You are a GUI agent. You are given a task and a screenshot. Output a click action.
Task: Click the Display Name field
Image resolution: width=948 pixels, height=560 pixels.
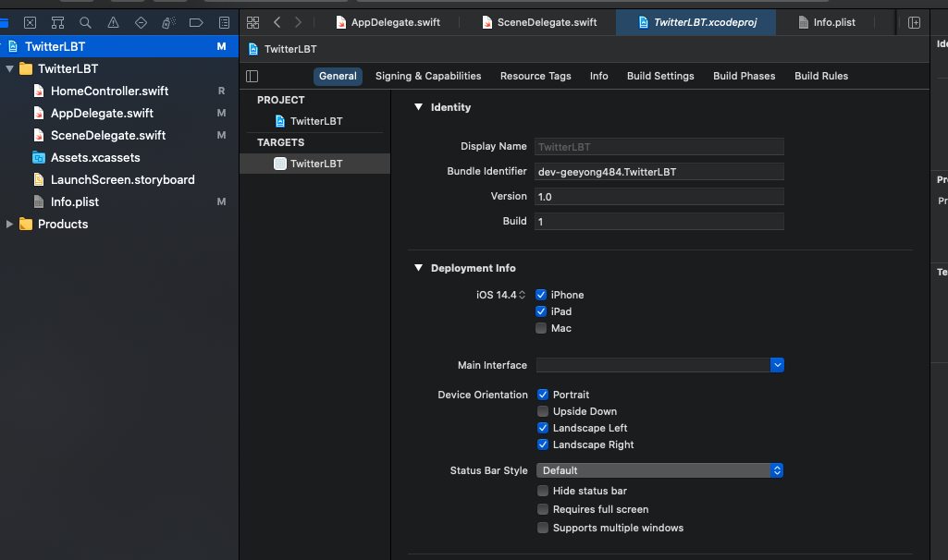(659, 147)
